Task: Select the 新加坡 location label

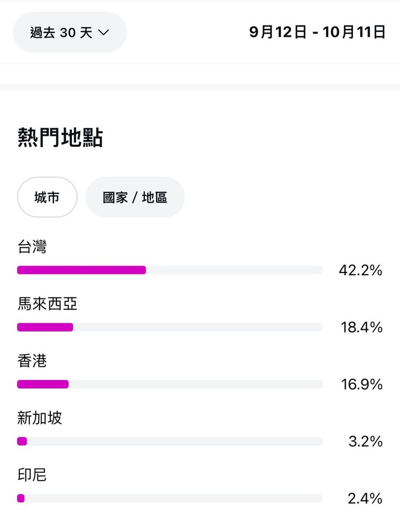Action: pyautogui.click(x=40, y=418)
